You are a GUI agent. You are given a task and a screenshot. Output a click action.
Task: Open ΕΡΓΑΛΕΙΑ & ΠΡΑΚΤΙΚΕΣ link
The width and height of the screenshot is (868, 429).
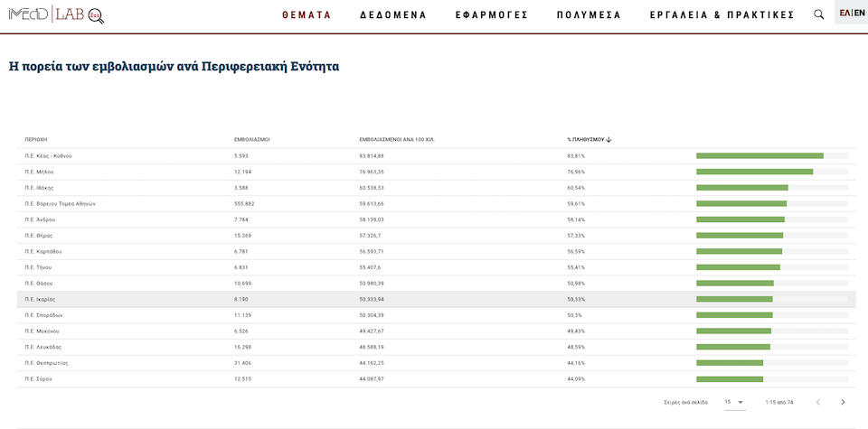point(722,15)
